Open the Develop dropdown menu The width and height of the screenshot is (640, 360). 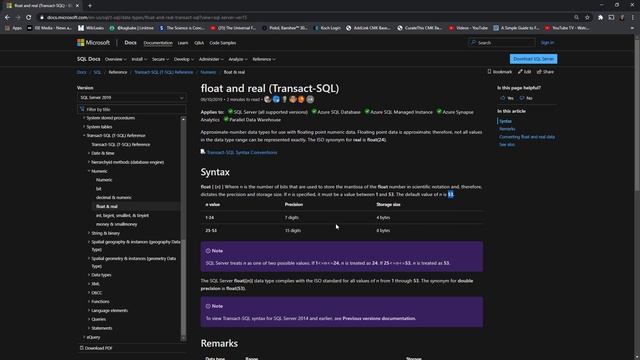184,59
